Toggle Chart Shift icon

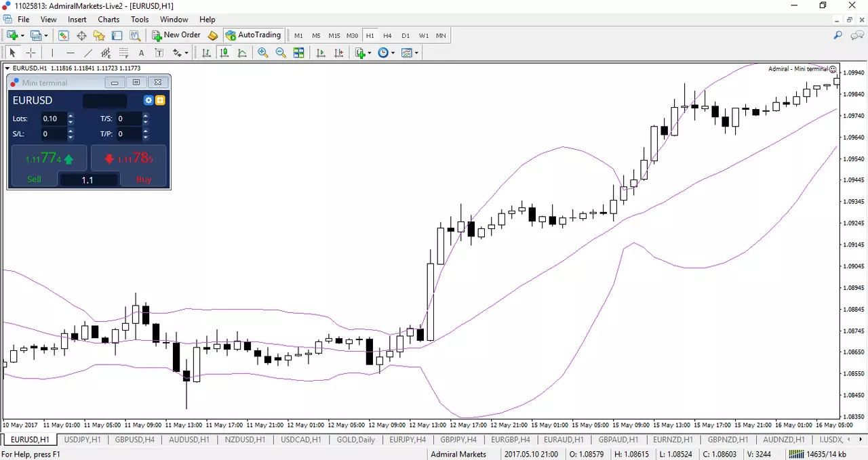tap(338, 53)
